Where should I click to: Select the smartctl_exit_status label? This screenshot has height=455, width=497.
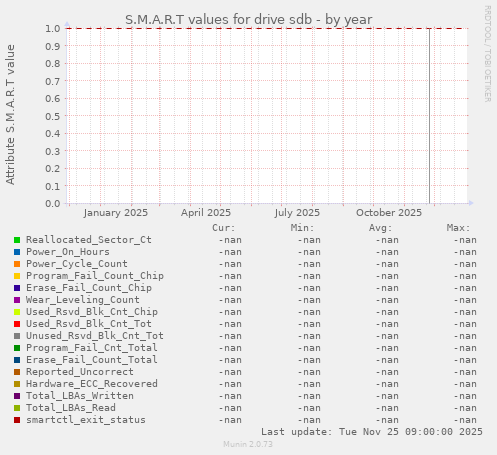click(x=86, y=420)
